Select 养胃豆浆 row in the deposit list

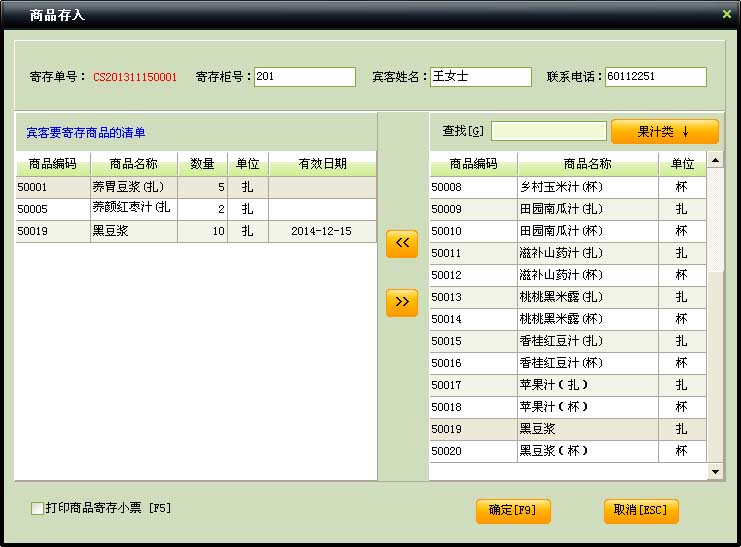point(132,187)
